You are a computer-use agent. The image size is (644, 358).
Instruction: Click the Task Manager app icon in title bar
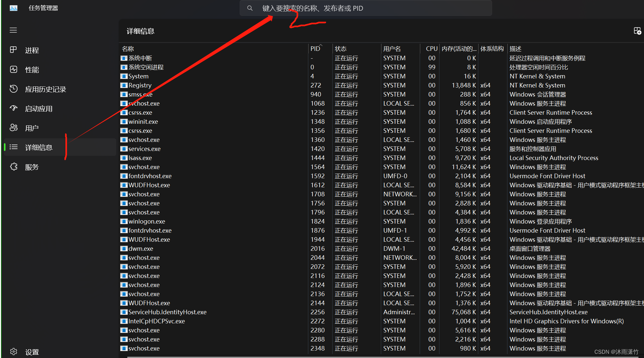[14, 8]
